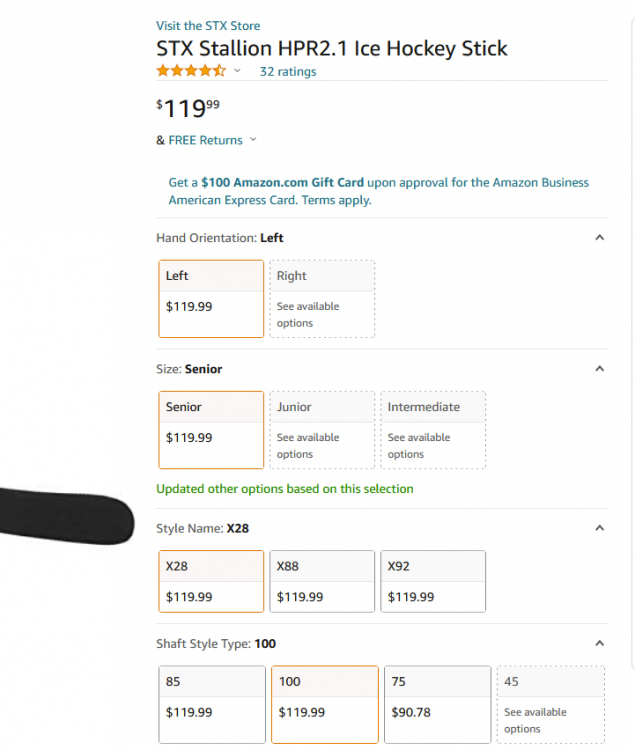
Task: Collapse the Size section chevron
Action: click(599, 369)
